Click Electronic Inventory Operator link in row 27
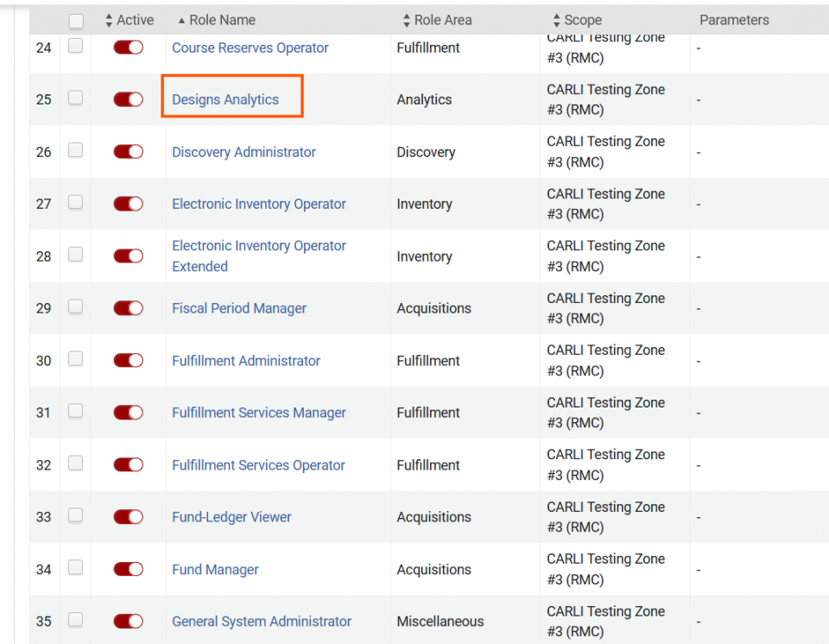This screenshot has width=829, height=644. click(259, 204)
